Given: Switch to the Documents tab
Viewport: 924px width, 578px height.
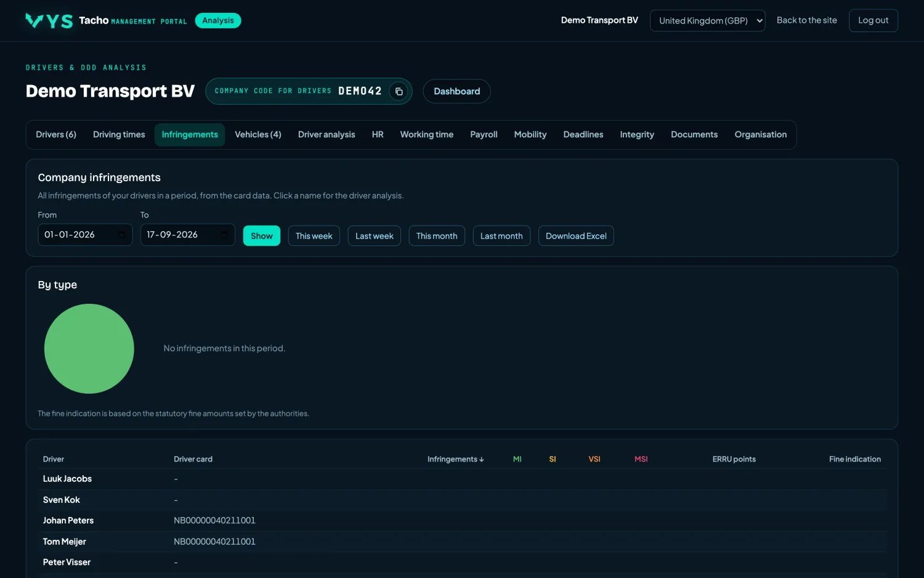Looking at the screenshot, I should (694, 134).
